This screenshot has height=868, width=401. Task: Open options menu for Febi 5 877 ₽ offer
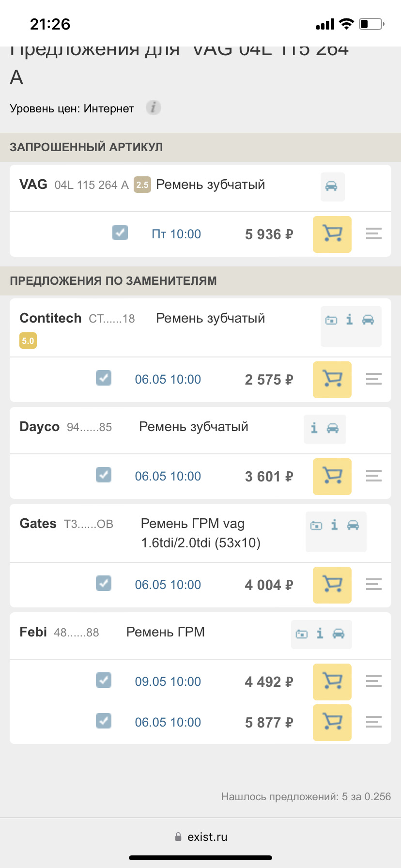coord(373,722)
